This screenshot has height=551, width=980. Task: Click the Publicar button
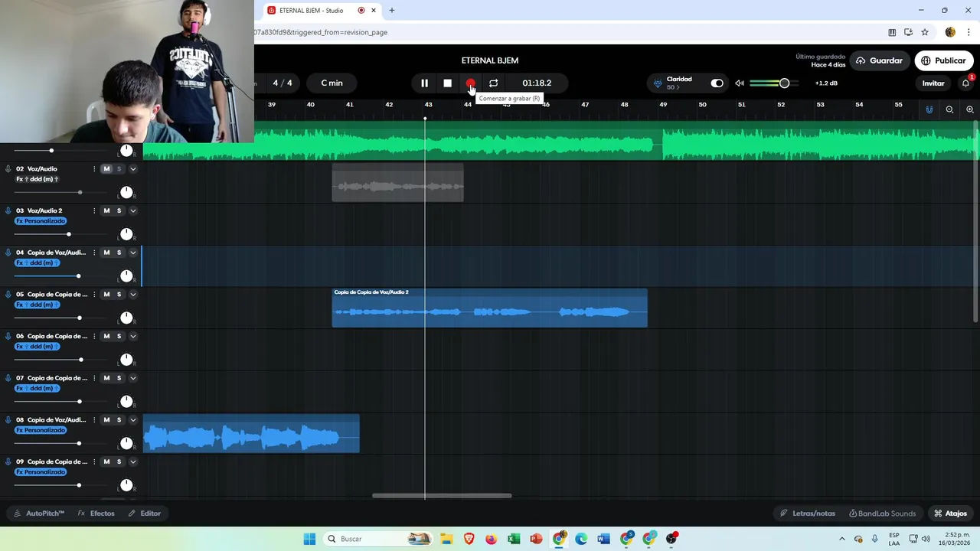coord(943,60)
